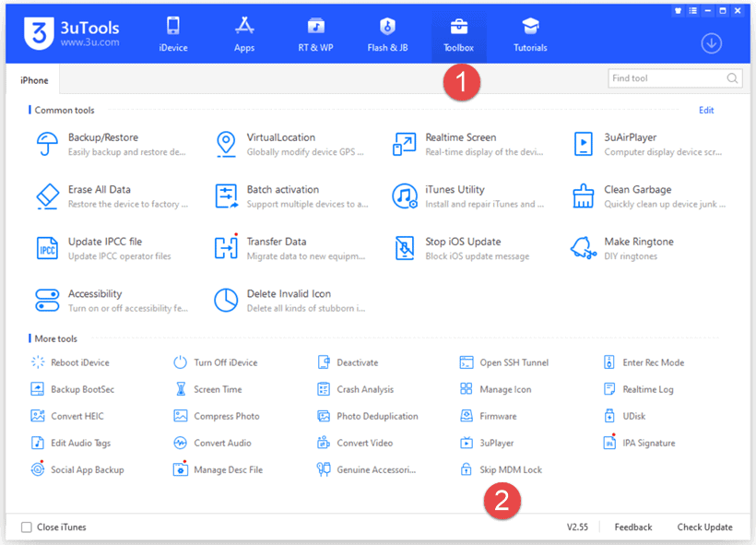Open Backup BootSec tool
The image size is (756, 545).
tap(73, 389)
